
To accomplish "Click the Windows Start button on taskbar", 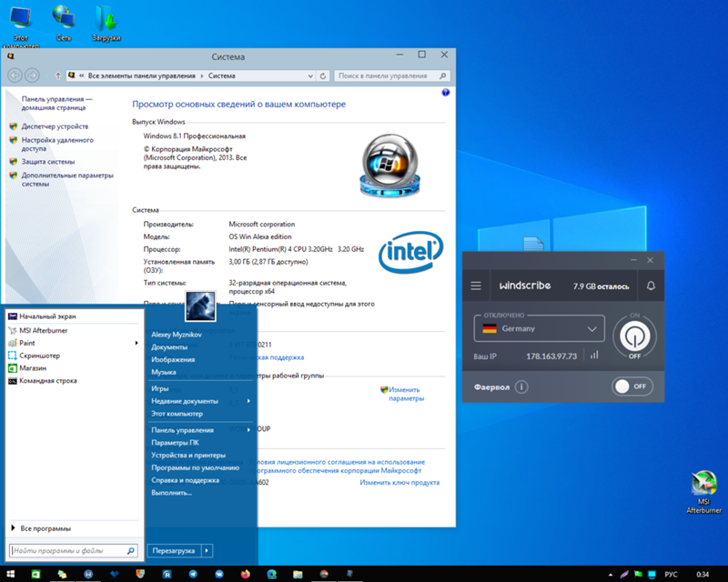I will (10, 574).
